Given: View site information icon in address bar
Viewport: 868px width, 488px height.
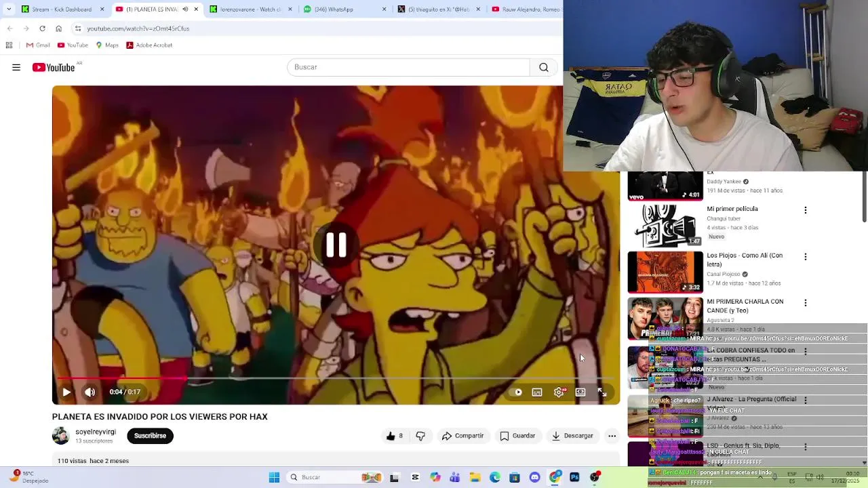Looking at the screenshot, I should [x=78, y=28].
